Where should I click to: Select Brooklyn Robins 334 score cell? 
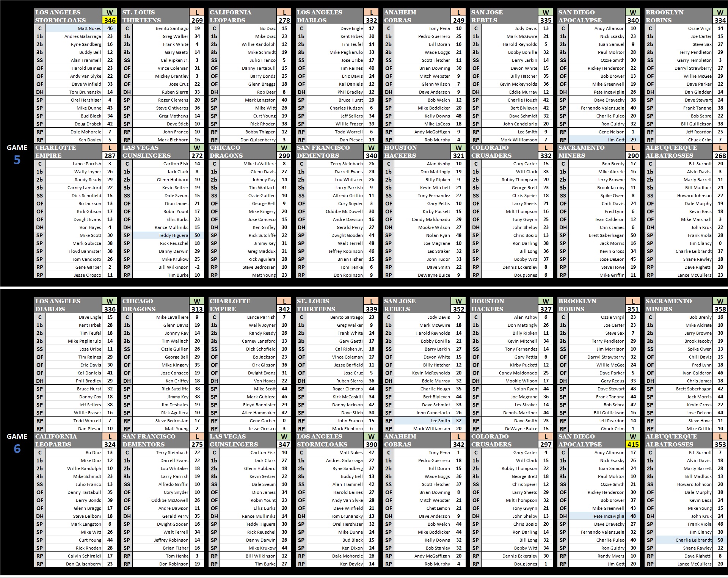(x=720, y=20)
